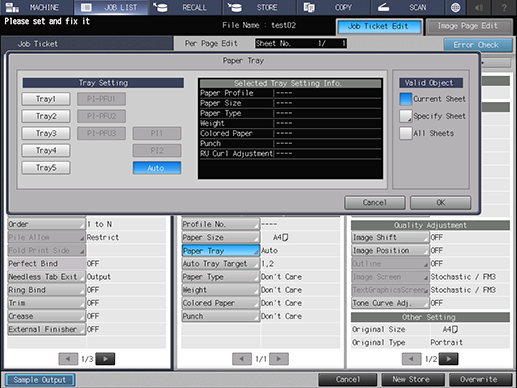Open help with the question mark icon
Screen dimensions: 517x388
504,7
